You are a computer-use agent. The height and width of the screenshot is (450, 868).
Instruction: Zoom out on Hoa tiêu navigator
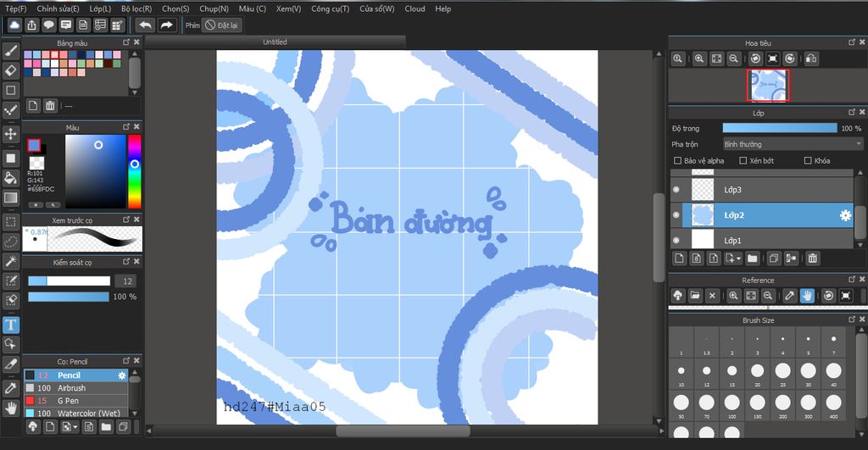(x=733, y=58)
